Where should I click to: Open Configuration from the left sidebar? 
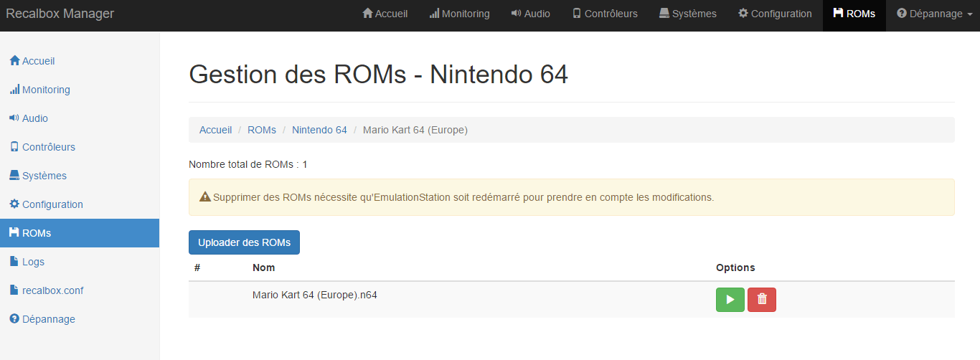(x=52, y=204)
